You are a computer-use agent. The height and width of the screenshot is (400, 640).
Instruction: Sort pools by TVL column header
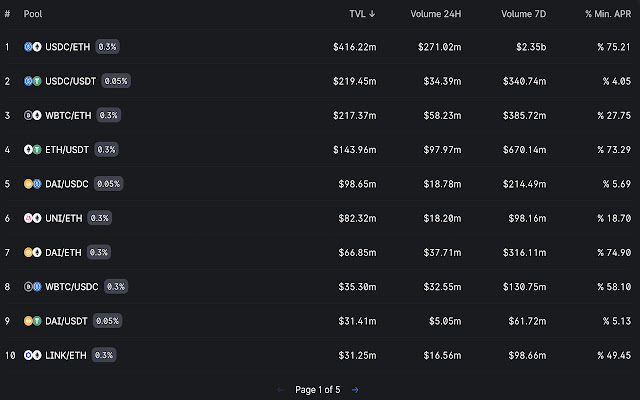point(362,14)
